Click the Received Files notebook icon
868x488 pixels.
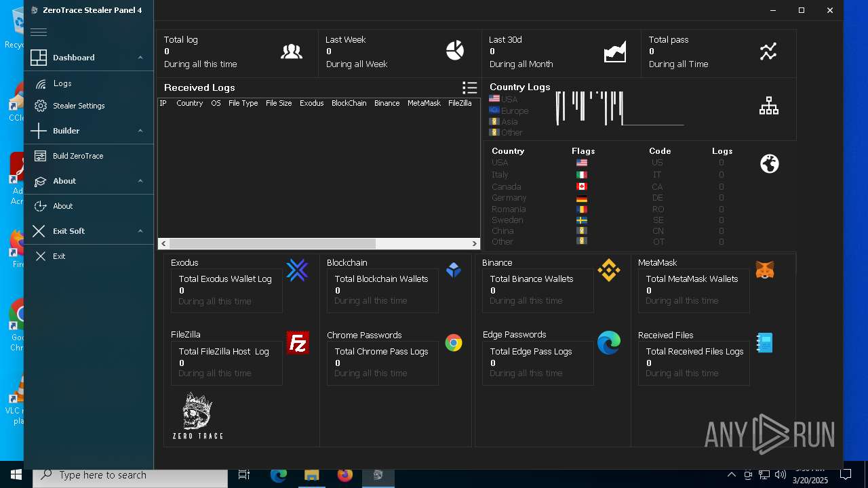click(x=765, y=343)
